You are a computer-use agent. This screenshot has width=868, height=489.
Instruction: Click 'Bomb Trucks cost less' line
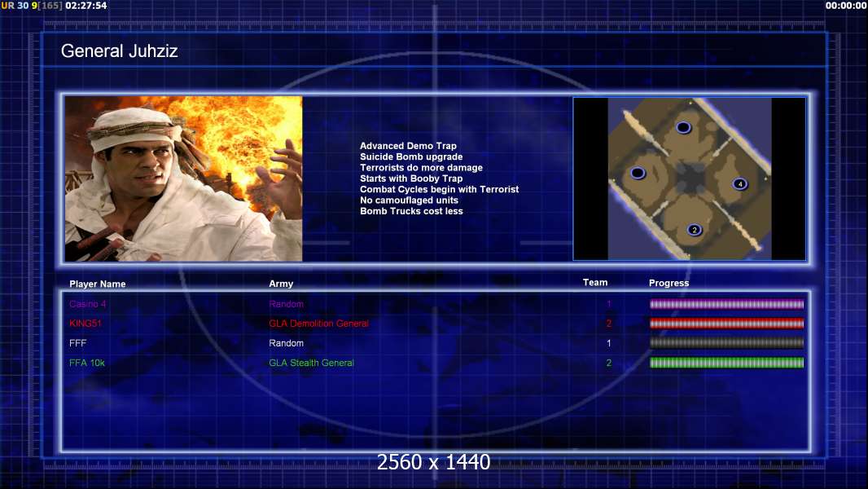(x=411, y=211)
